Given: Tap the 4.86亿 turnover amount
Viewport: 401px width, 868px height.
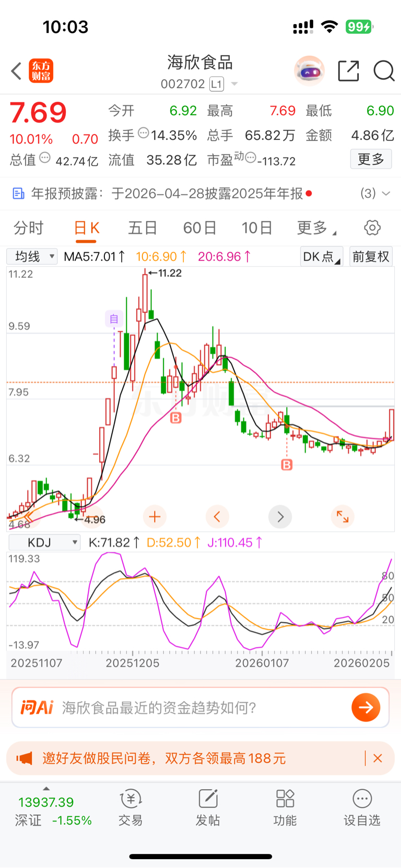Looking at the screenshot, I should point(372,135).
